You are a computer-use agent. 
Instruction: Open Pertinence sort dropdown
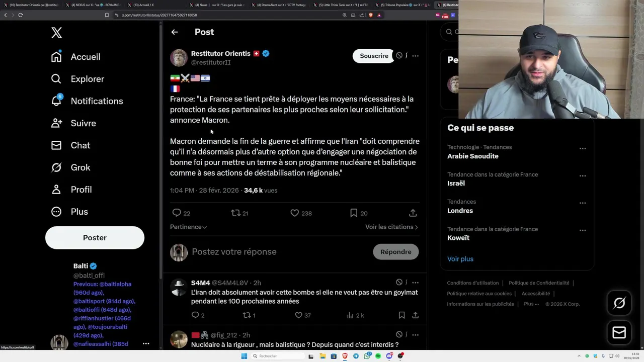point(189,227)
